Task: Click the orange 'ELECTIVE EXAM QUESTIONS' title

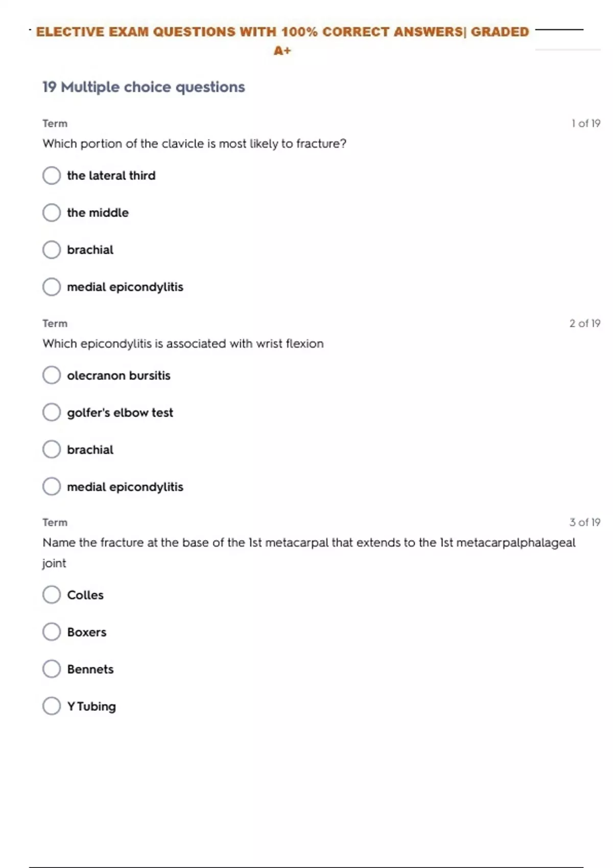Action: [282, 32]
